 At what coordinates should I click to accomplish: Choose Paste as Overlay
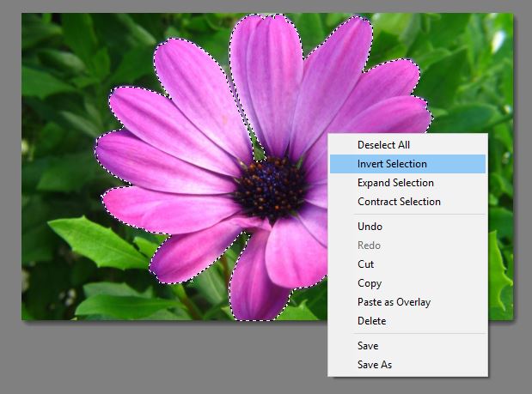407,302
